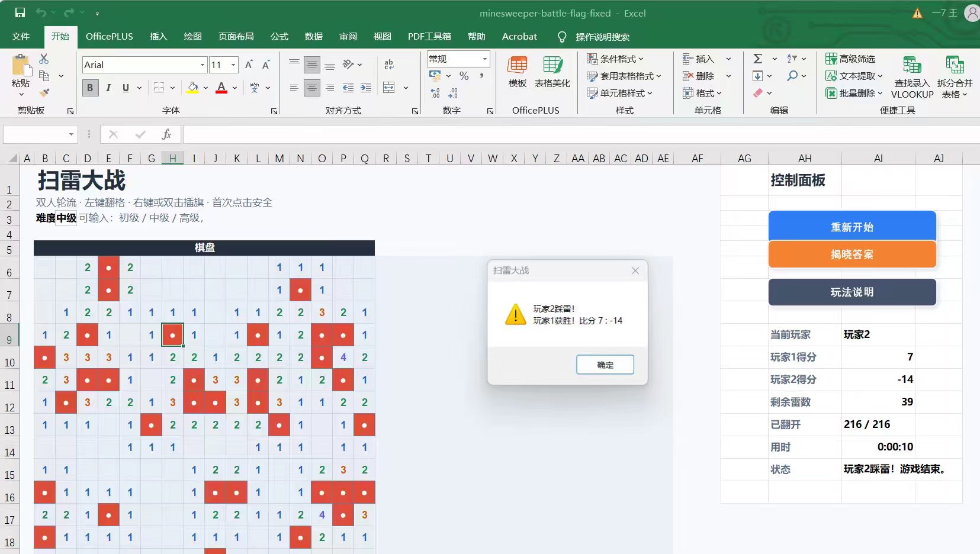Click the 模板 template icon

point(518,72)
